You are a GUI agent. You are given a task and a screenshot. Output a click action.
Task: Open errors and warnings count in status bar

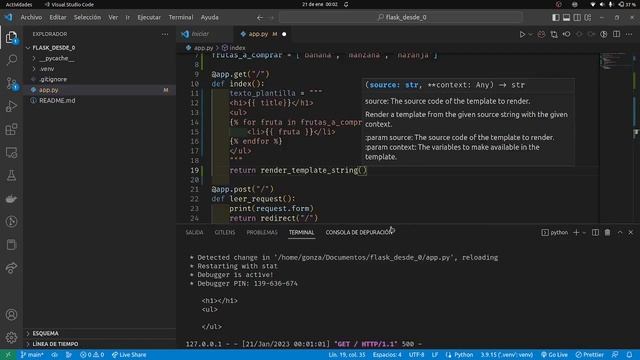coord(92,355)
